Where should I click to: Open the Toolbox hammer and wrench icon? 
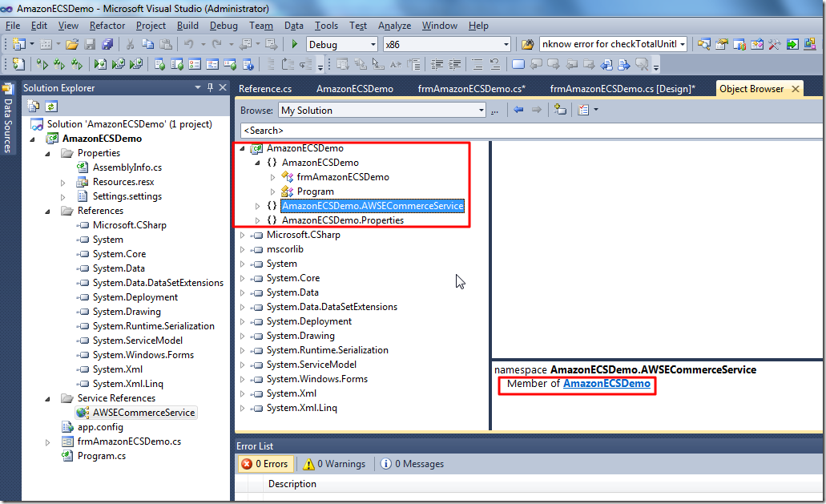[775, 44]
